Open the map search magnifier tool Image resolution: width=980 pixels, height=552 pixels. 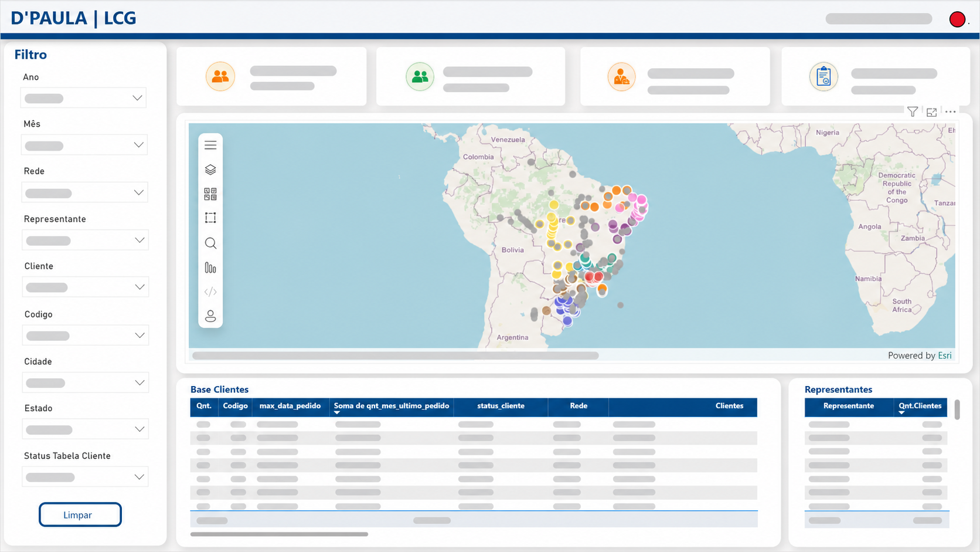[x=210, y=243]
